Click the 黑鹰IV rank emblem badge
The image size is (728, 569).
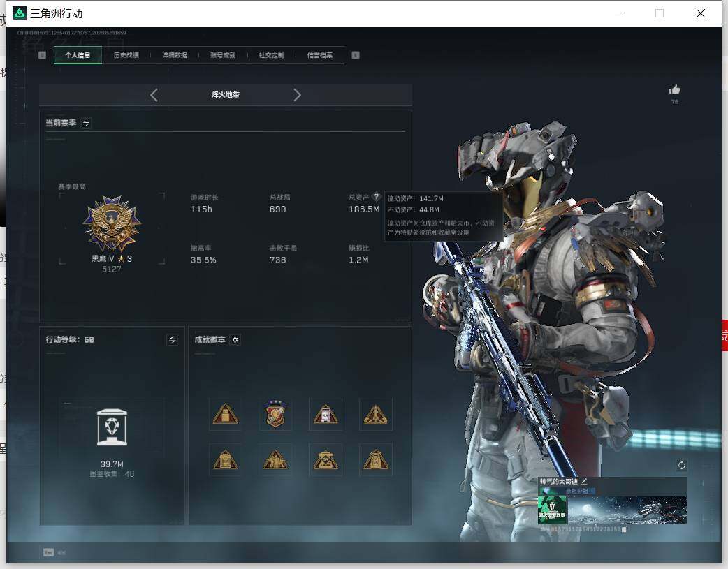pyautogui.click(x=112, y=223)
